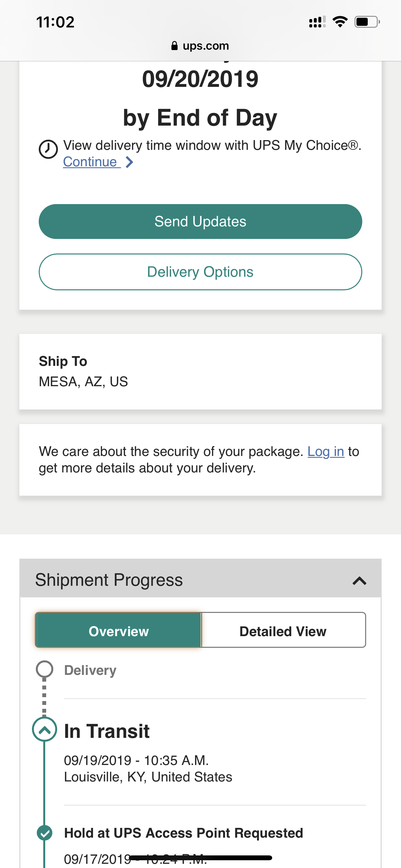The width and height of the screenshot is (401, 868).
Task: Tap the Wi-Fi icon in status bar
Action: [340, 22]
